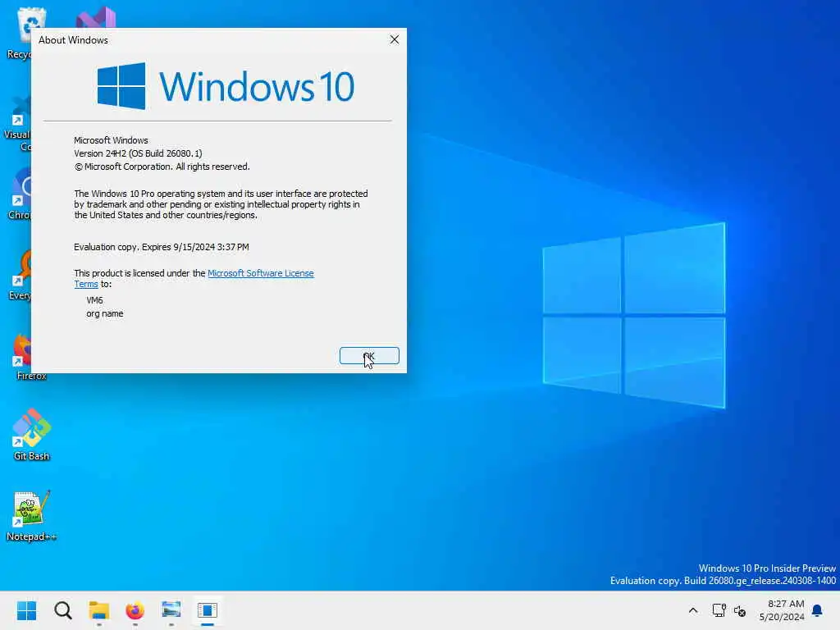
Task: Select the Firefox desktop shortcut
Action: tap(22, 356)
